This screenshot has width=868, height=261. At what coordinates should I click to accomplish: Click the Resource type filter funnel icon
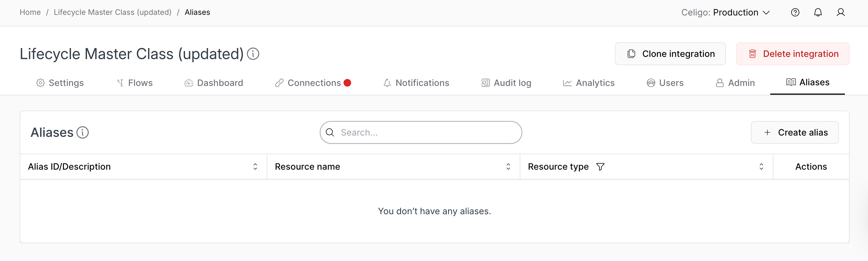pyautogui.click(x=600, y=167)
